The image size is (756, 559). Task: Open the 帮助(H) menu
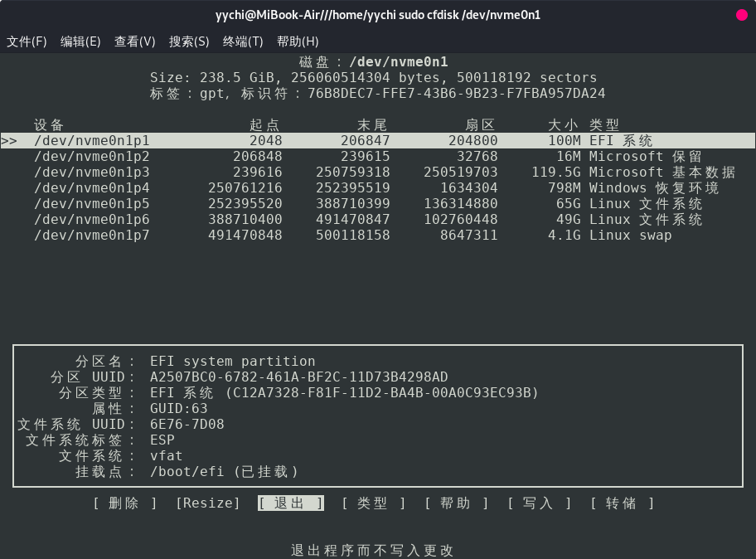click(x=298, y=41)
